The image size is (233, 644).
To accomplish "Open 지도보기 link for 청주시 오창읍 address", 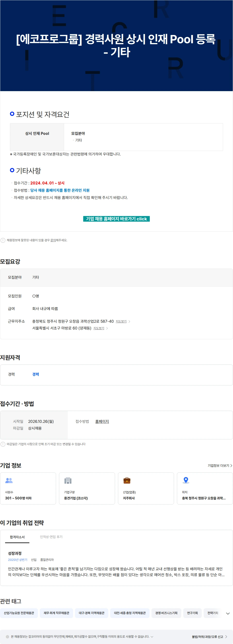I will [121, 322].
